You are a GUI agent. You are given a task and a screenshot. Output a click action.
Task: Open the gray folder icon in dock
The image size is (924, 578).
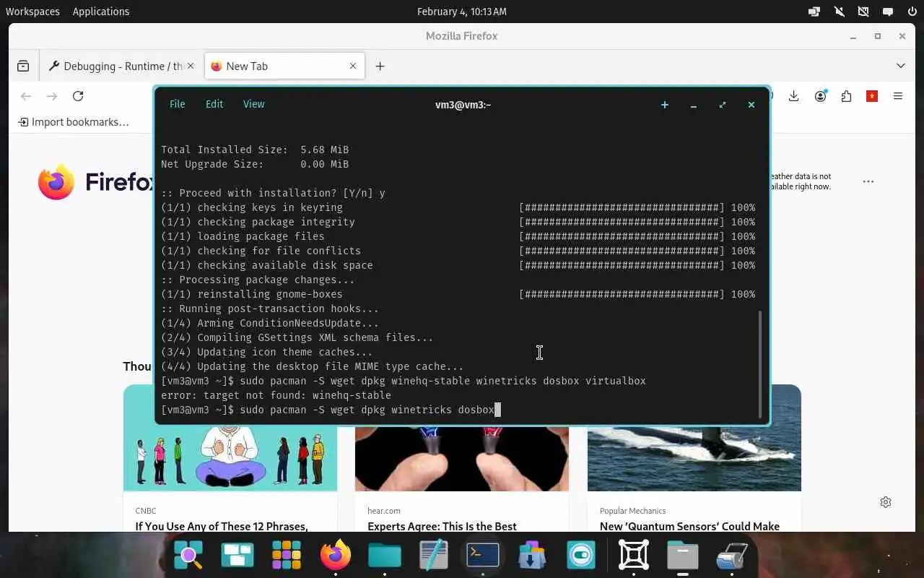683,555
